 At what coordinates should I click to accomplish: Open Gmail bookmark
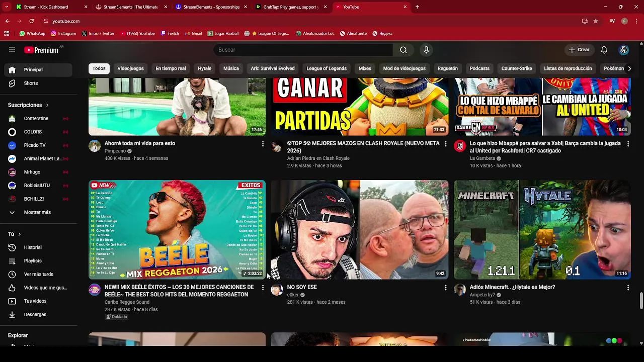[193, 34]
